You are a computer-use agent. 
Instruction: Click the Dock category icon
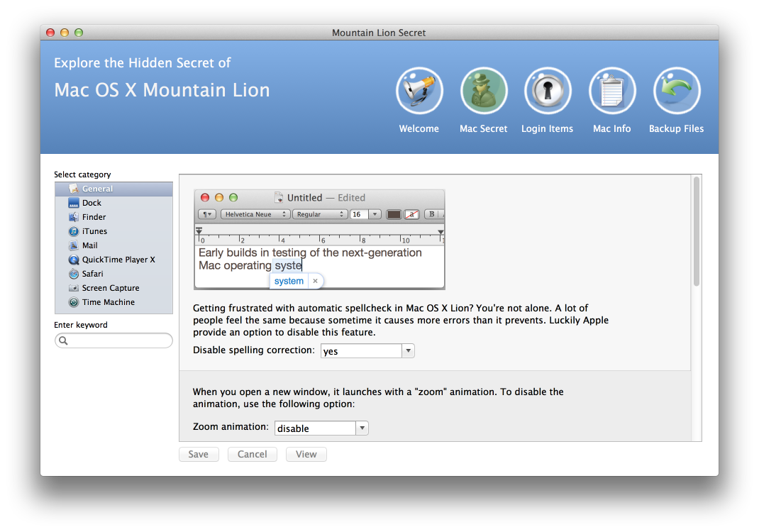74,203
